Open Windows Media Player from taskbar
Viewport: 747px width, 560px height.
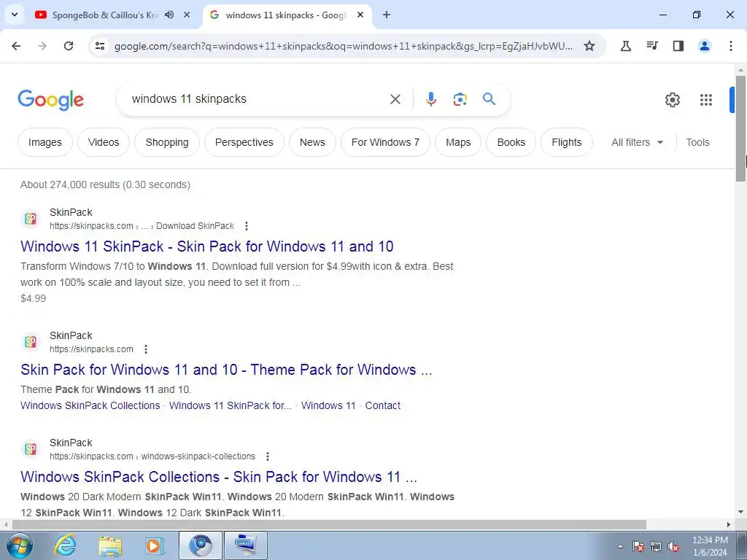pos(155,545)
